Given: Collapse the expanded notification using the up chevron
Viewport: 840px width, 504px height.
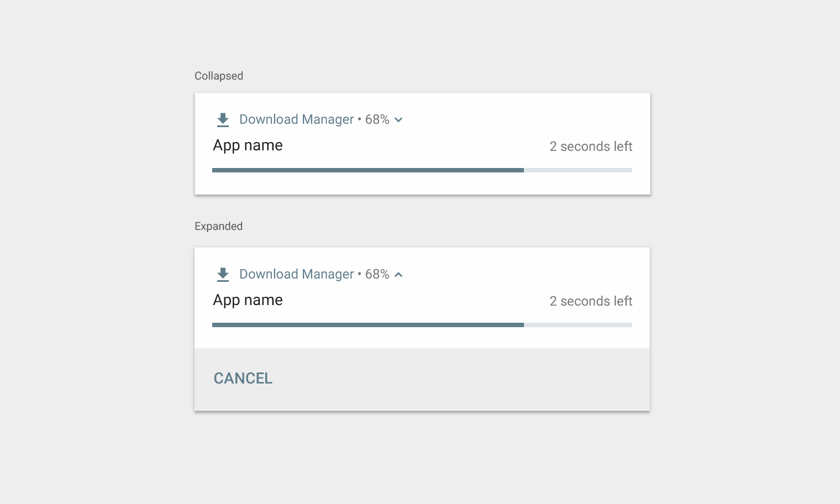Looking at the screenshot, I should (x=398, y=275).
